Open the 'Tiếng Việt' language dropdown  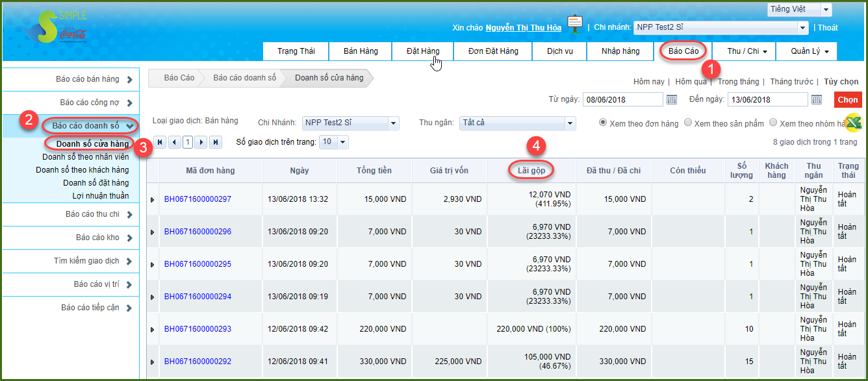tap(798, 9)
